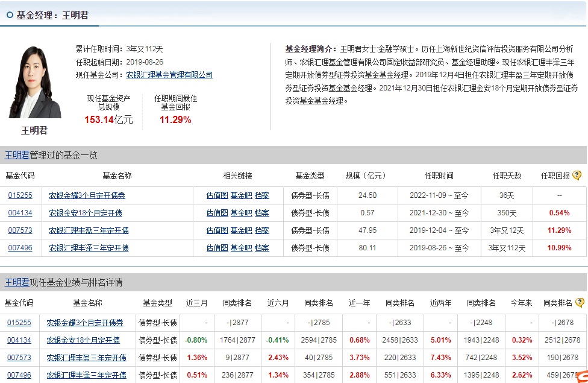Screen dimensions: 588x383
Task: Open 估值图 for fund 农银金耀3个月定开债券
Action: tap(217, 195)
